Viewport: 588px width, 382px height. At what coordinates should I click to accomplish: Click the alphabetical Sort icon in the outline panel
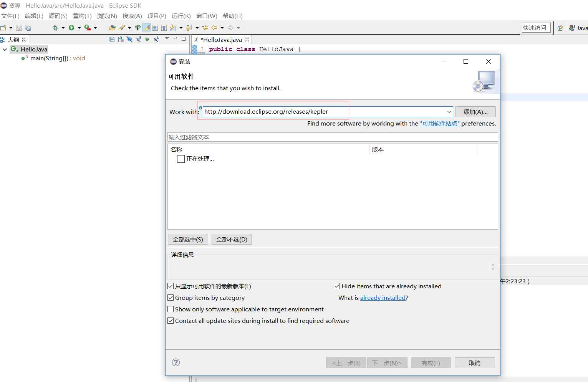121,39
